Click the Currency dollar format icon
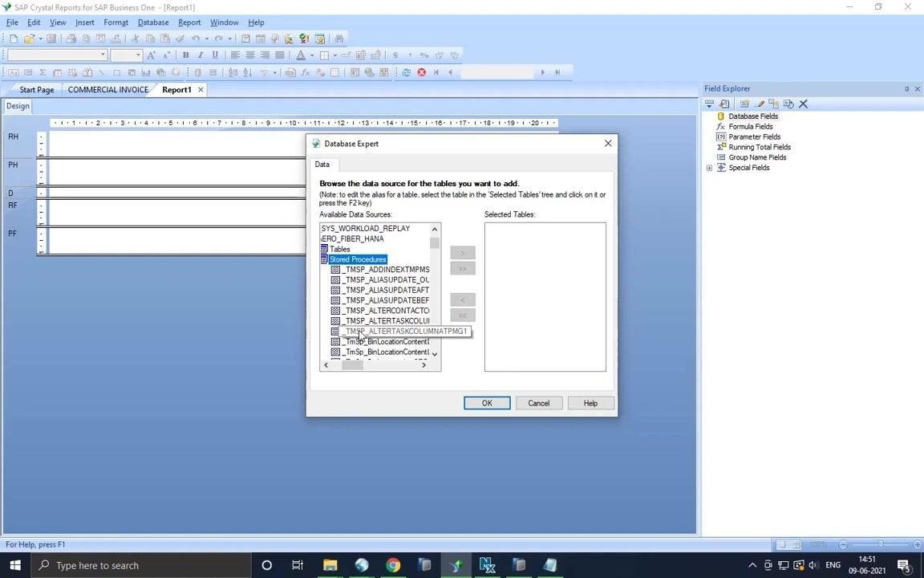Image resolution: width=924 pixels, height=578 pixels. click(x=395, y=55)
